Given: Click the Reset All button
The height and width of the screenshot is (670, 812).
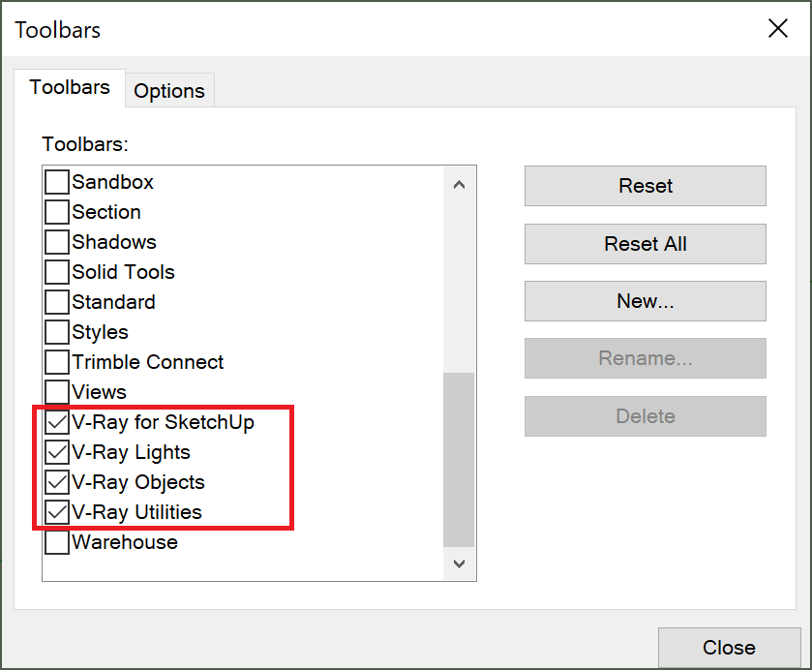Looking at the screenshot, I should (646, 244).
